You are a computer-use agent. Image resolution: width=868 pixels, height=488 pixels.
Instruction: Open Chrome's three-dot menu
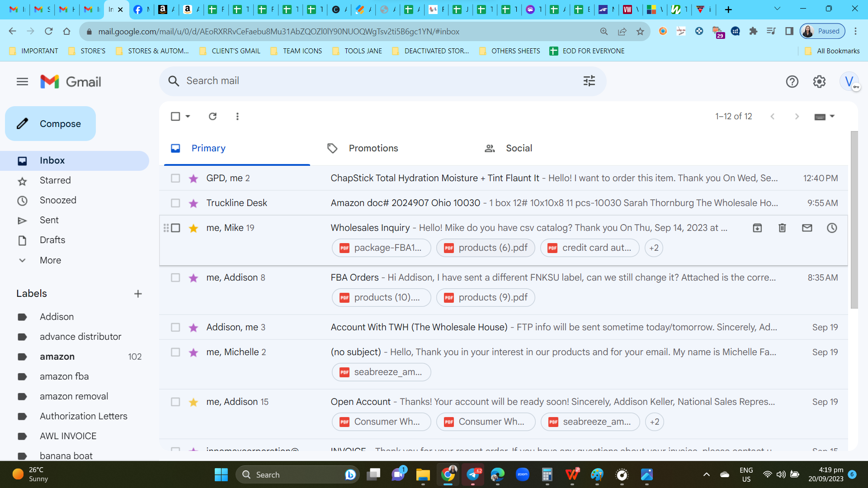(855, 31)
